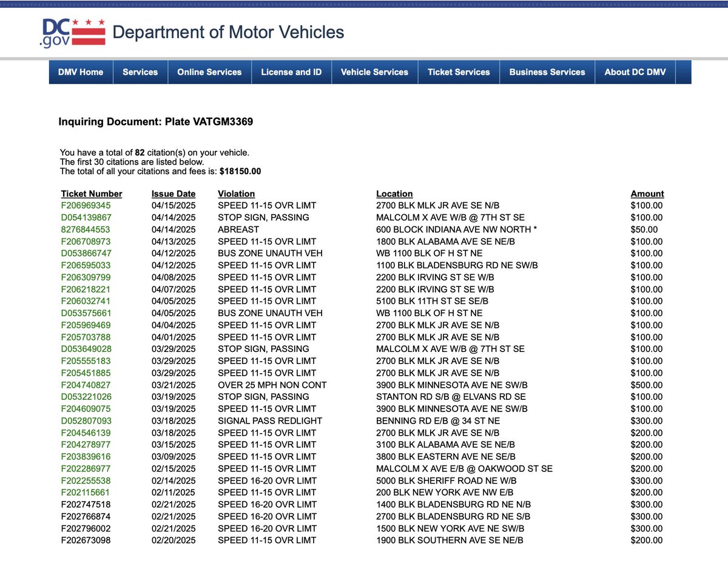Click the $18150.00 total amount
Viewport: 728px width, 574px height.
[240, 171]
